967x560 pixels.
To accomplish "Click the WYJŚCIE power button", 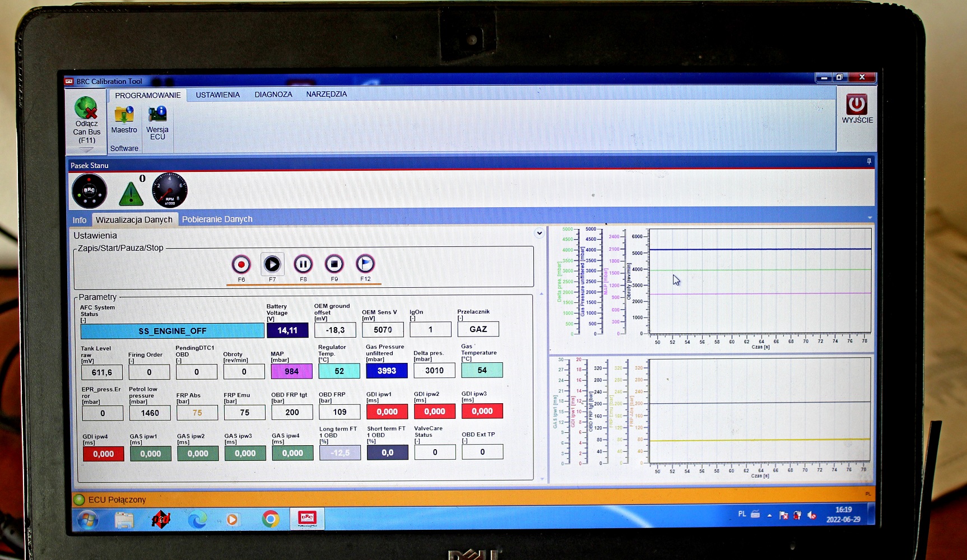I will pos(856,105).
